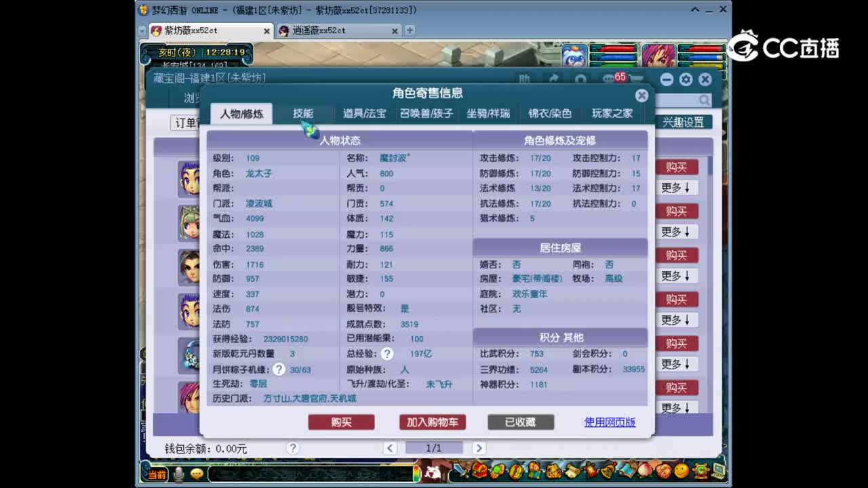This screenshot has width=868, height=488.
Task: Click the 凌波城 门派 value
Action: (x=259, y=203)
